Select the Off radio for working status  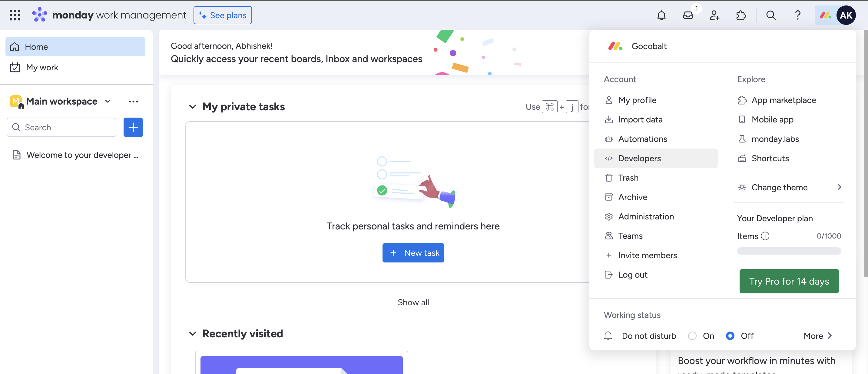pyautogui.click(x=730, y=336)
